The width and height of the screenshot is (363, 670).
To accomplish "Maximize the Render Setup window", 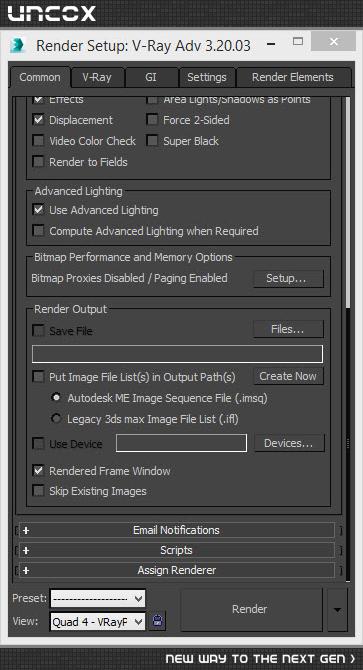I will 298,41.
